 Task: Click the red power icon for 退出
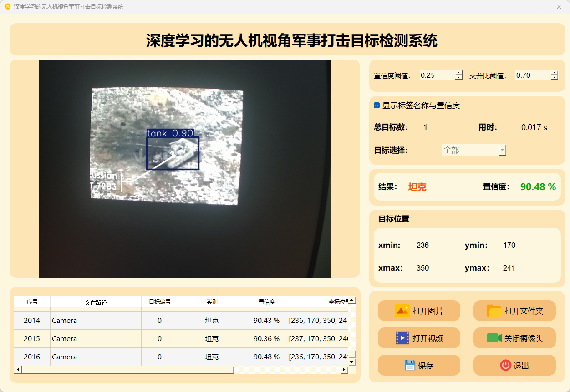[x=505, y=365]
